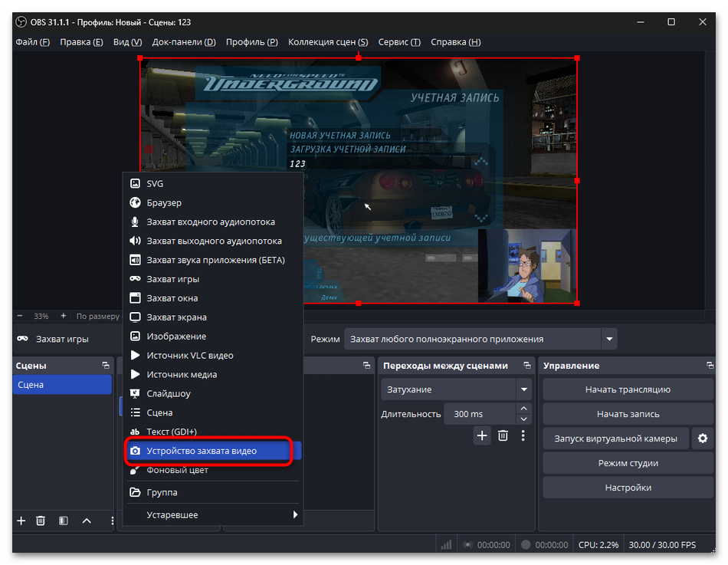The width and height of the screenshot is (728, 565).
Task: Open the Вид menu
Action: click(x=128, y=42)
